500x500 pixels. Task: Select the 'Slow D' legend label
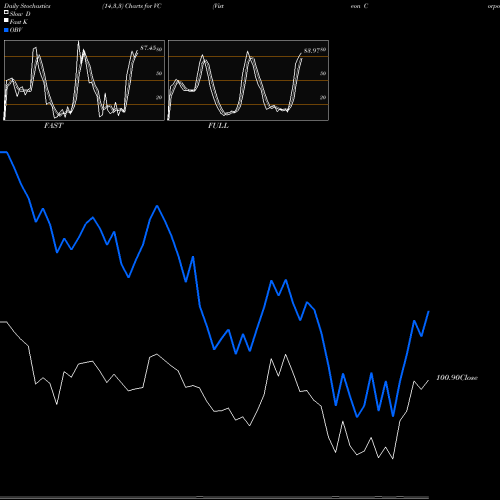[20, 14]
